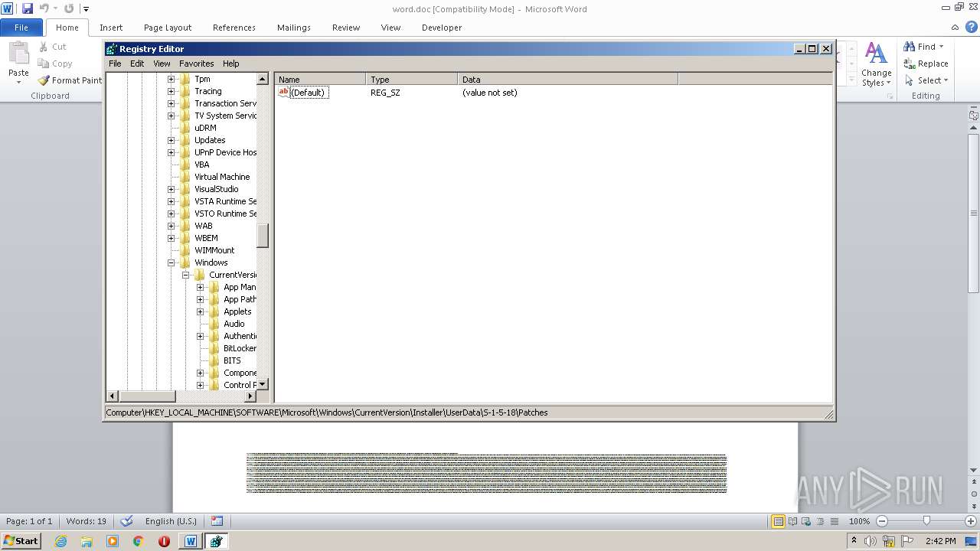The height and width of the screenshot is (551, 980).
Task: Click the Save icon in Word's quick access toolbar
Action: (x=28, y=8)
